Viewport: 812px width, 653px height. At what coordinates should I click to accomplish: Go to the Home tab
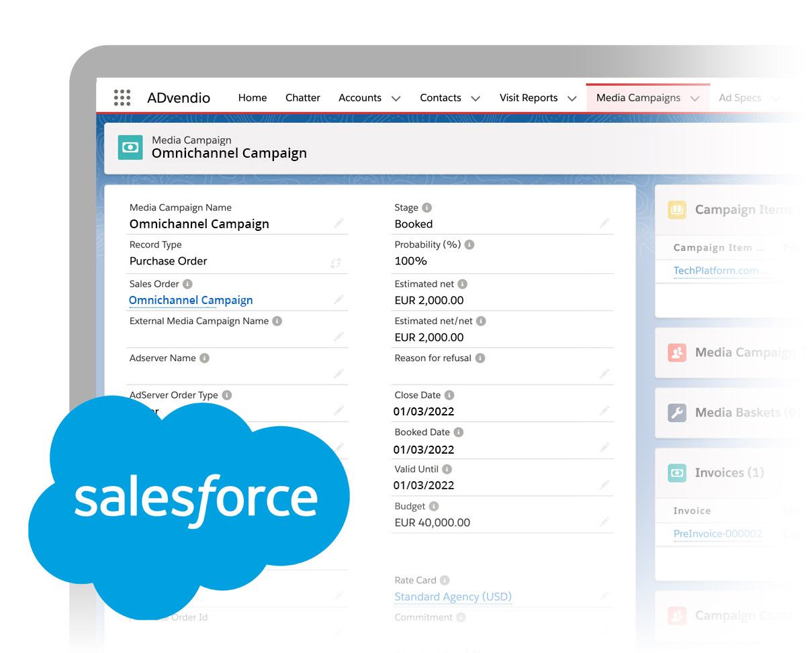tap(253, 98)
